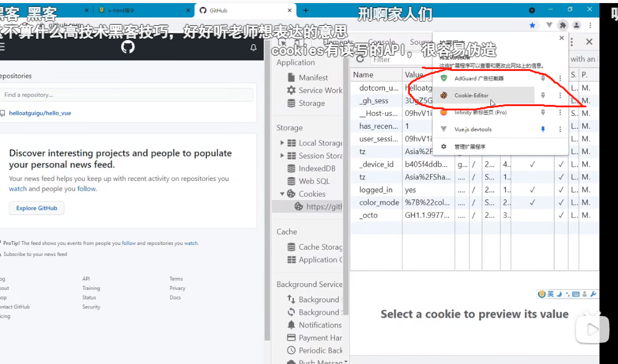Expand the Session Storage tree node

[282, 155]
